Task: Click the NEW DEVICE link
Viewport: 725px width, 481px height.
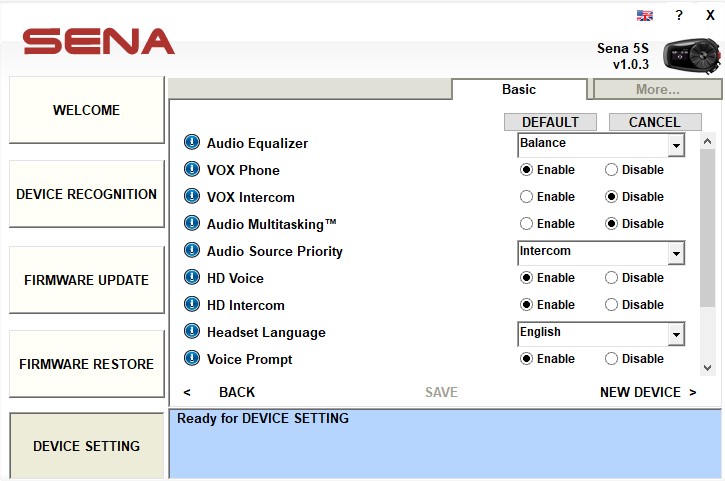Action: coord(647,392)
